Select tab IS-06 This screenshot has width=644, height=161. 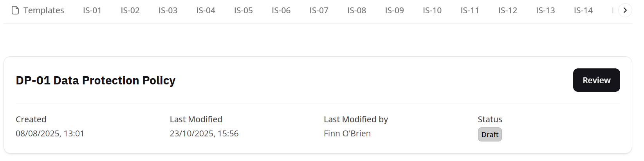point(281,11)
